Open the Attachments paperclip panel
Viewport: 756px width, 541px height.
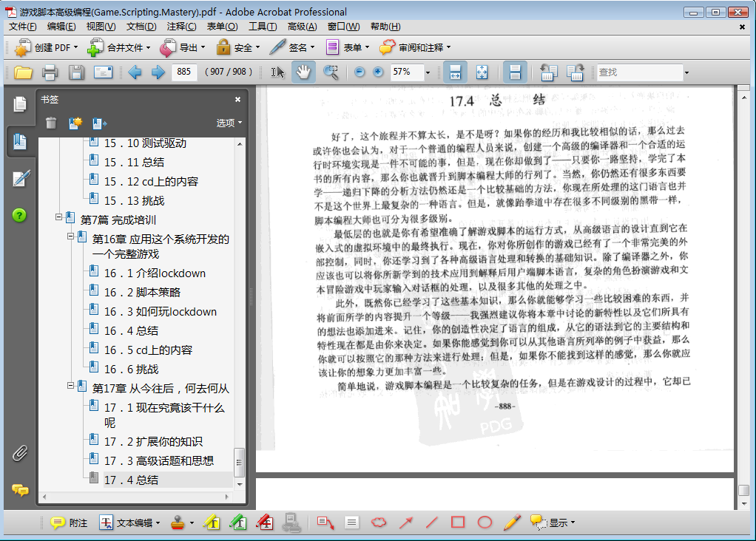pos(20,453)
